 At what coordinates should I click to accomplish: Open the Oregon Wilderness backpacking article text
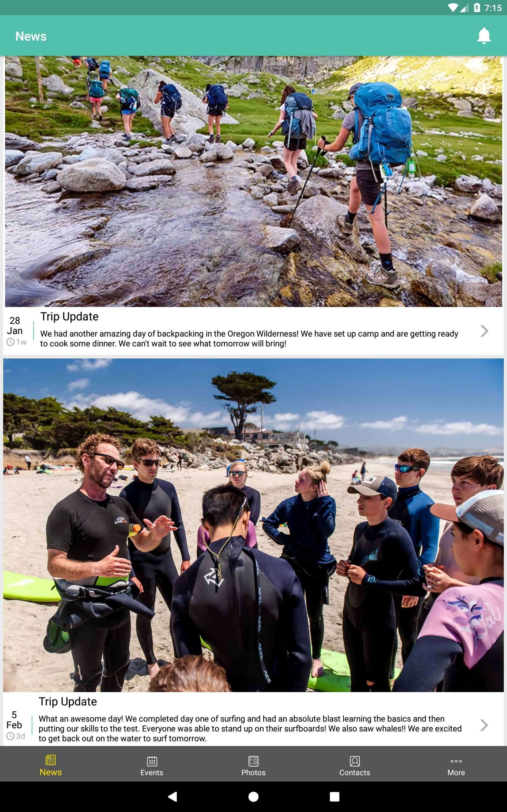pyautogui.click(x=249, y=338)
